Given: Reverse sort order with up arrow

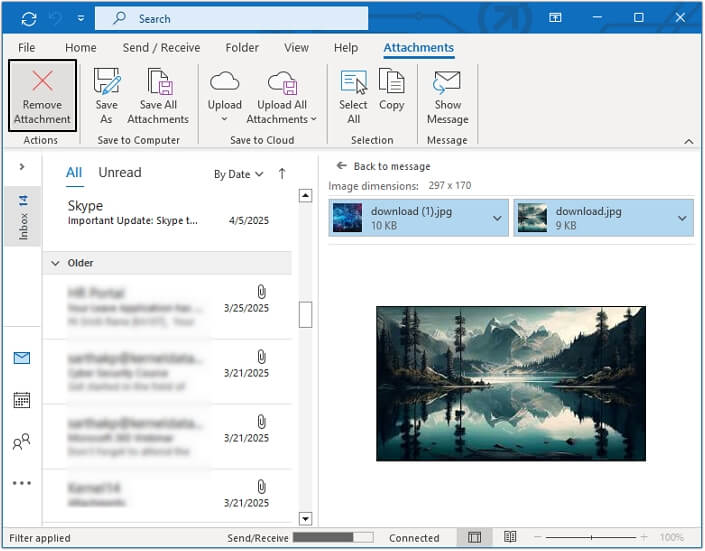Looking at the screenshot, I should pos(282,174).
